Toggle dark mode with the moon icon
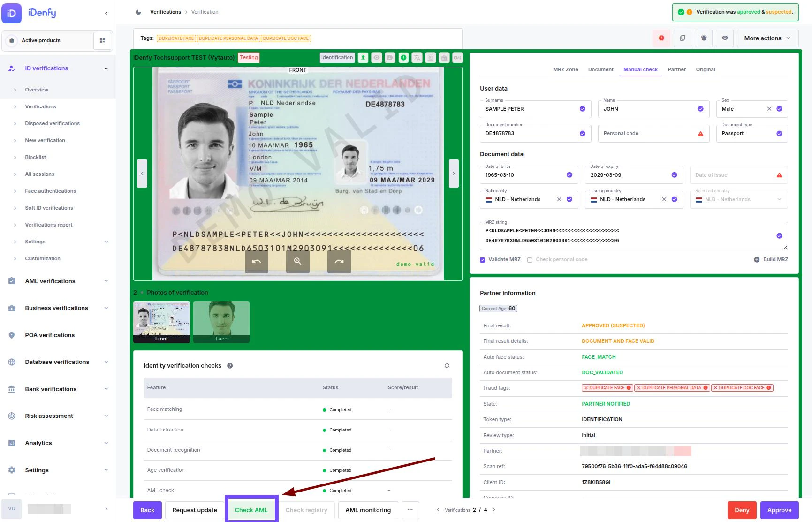The height and width of the screenshot is (522, 812). pyautogui.click(x=138, y=12)
